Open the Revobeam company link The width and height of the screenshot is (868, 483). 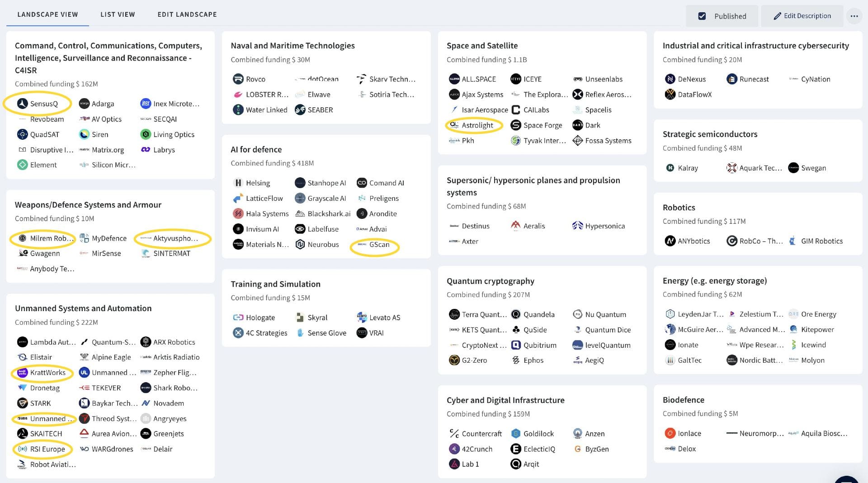[47, 119]
